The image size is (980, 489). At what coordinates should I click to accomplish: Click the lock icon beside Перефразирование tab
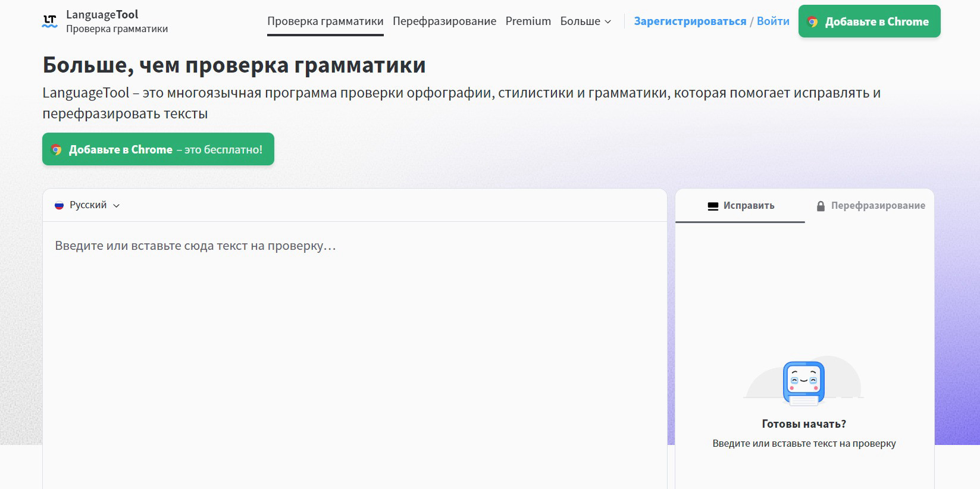click(x=821, y=206)
